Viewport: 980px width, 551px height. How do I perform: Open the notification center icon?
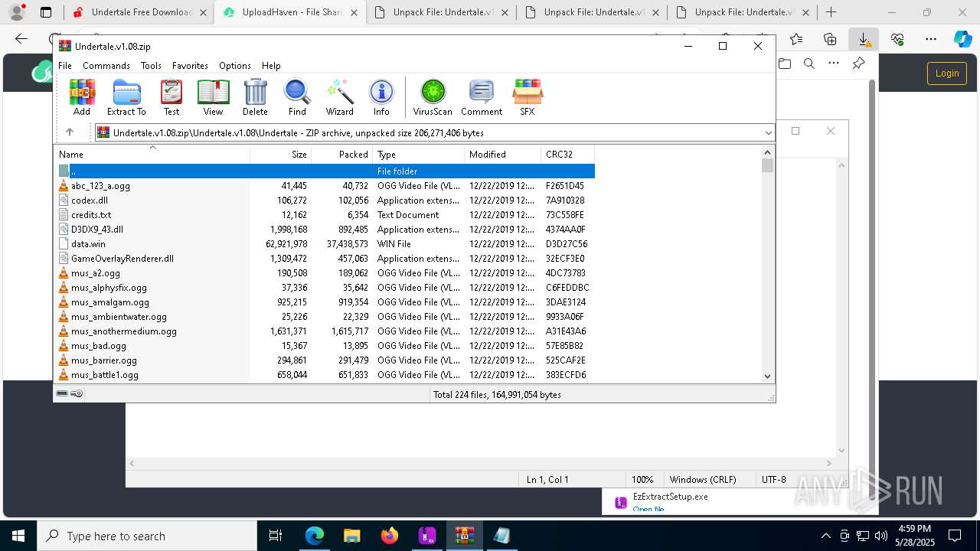(x=955, y=536)
